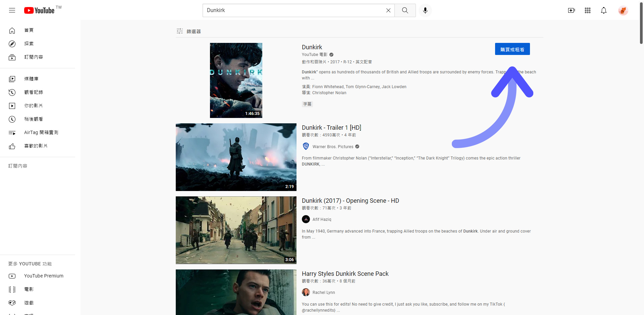Open Harry Styles Dunkirk Scene Pack title
The width and height of the screenshot is (644, 315).
pos(345,274)
